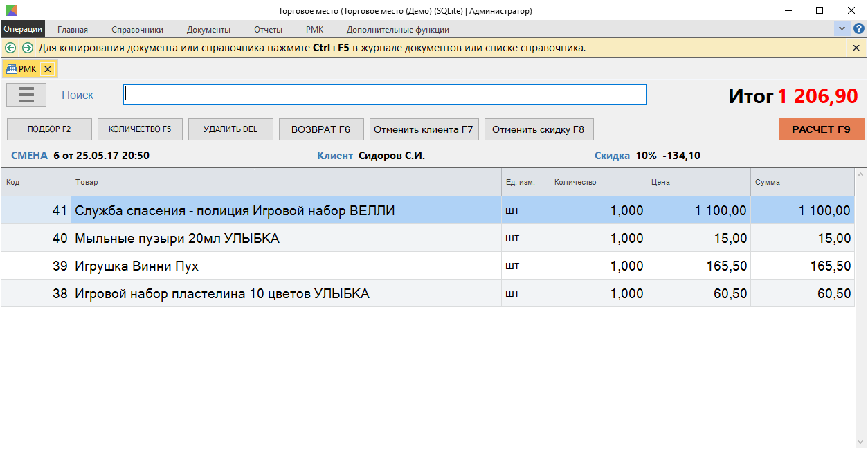Click Отменить скидку F8 button
868x449 pixels.
pyautogui.click(x=538, y=129)
